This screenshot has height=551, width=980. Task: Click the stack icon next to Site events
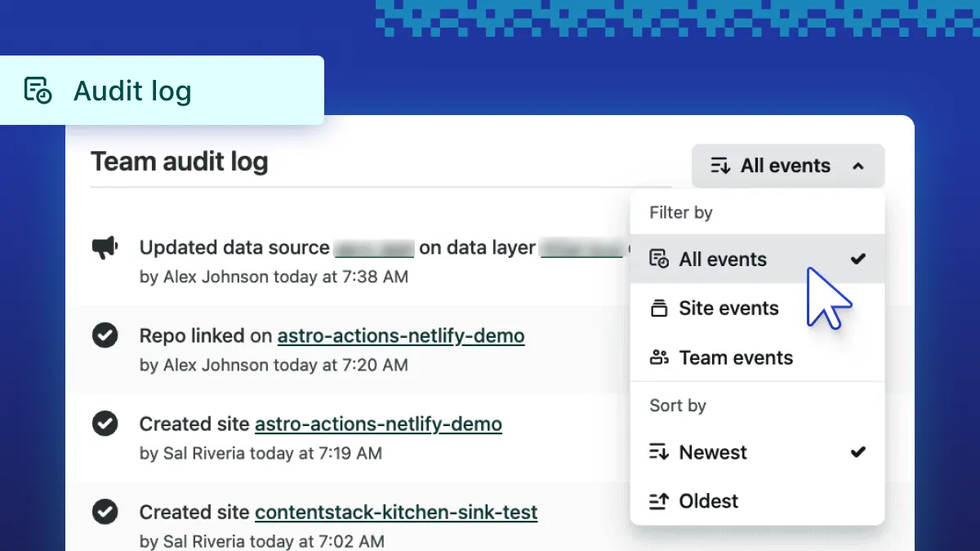pos(658,309)
